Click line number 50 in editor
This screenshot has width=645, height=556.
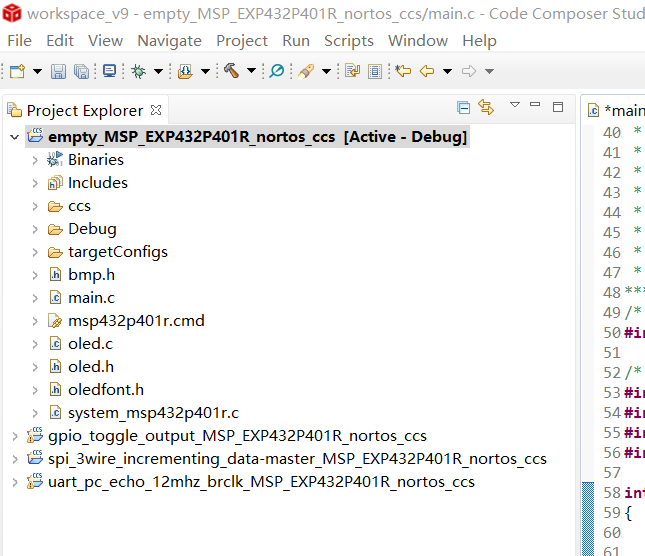tap(612, 333)
